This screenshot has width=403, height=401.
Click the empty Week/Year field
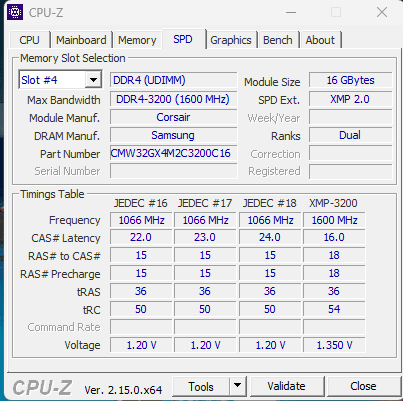(x=350, y=117)
